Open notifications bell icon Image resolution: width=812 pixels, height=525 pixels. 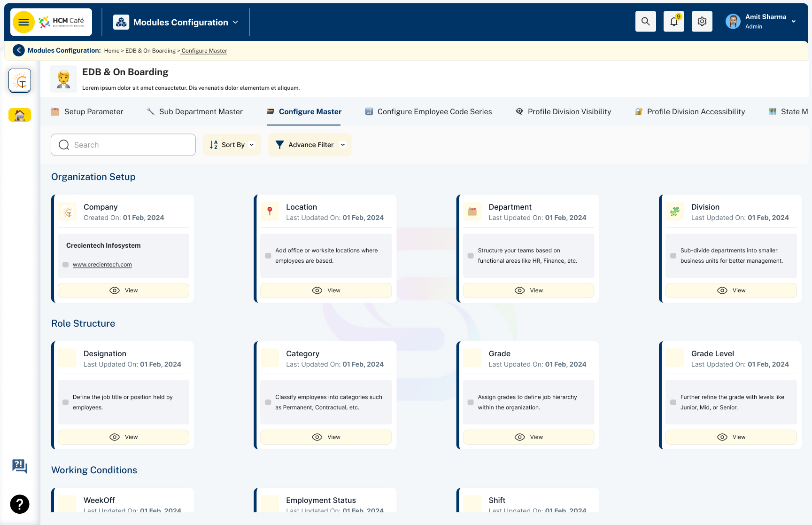674,22
